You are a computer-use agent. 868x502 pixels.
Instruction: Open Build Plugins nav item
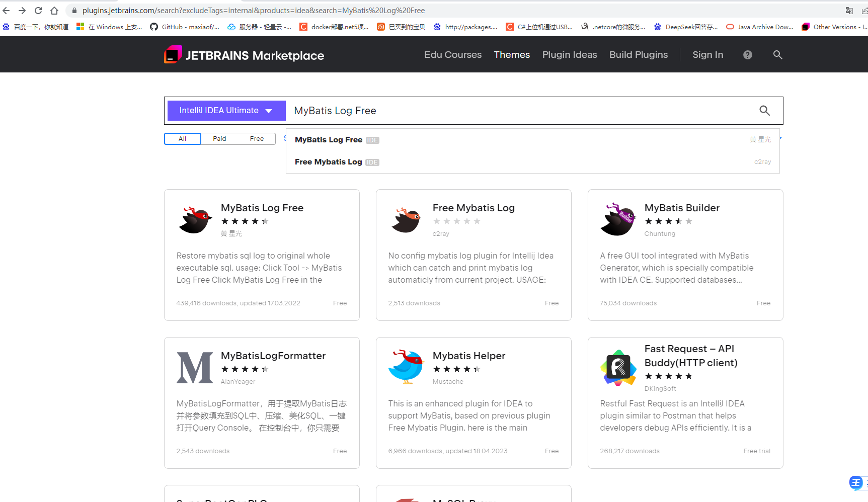coord(639,55)
